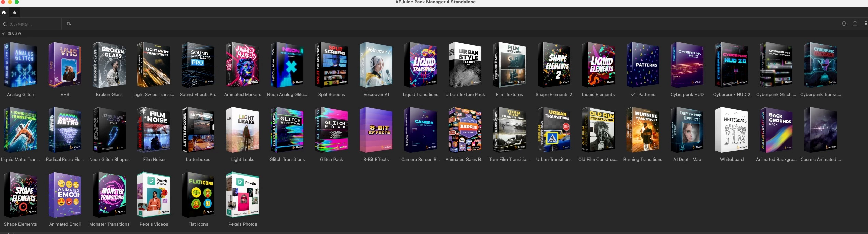Select the Cyberpunk Glitch Textures pack
This screenshot has height=234, width=868.
776,65
